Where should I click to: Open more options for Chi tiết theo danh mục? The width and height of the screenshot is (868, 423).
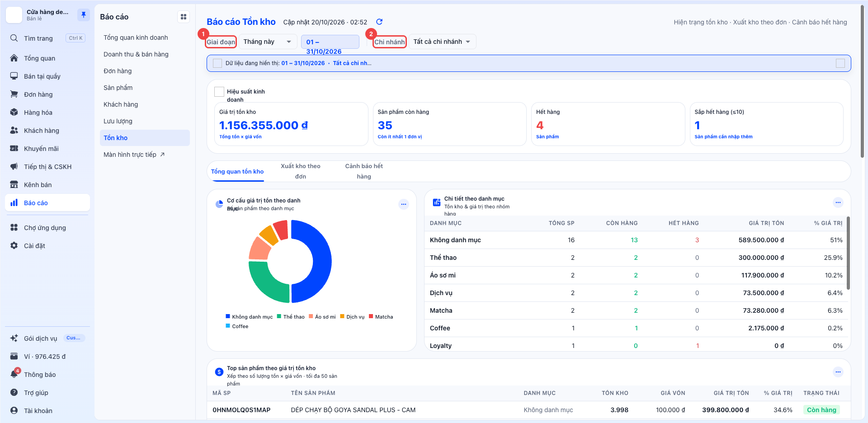point(838,202)
